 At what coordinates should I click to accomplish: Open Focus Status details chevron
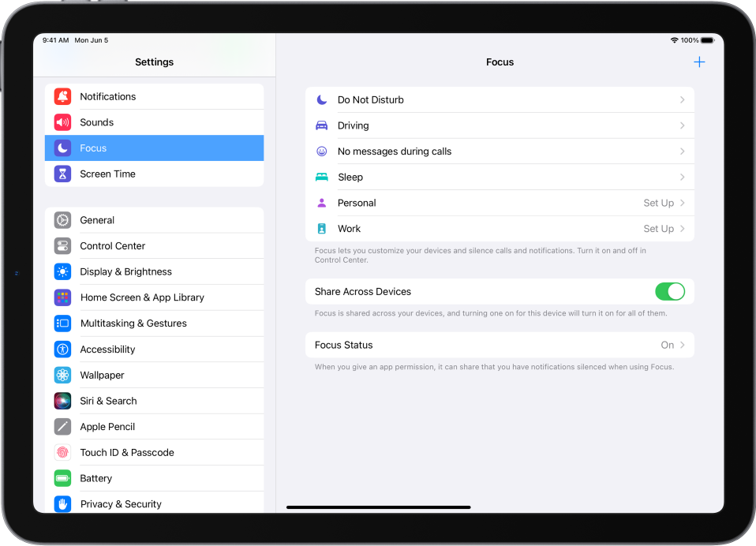683,345
